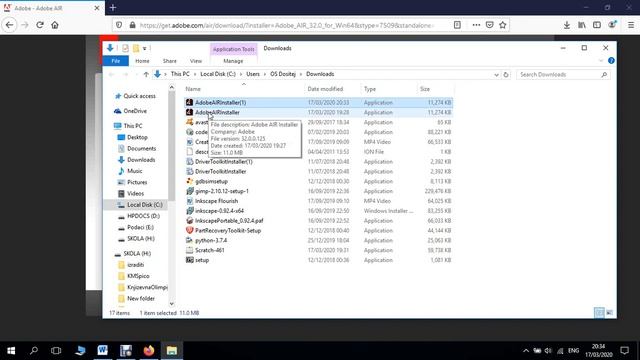Refresh the Downloads folder view
Viewport: 640px width, 360px height.
coord(506,75)
